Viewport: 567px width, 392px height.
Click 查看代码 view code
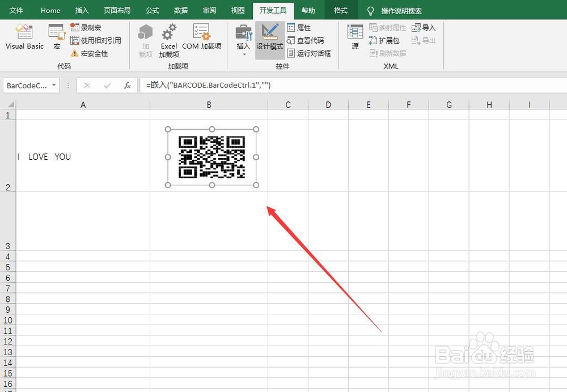coord(305,40)
